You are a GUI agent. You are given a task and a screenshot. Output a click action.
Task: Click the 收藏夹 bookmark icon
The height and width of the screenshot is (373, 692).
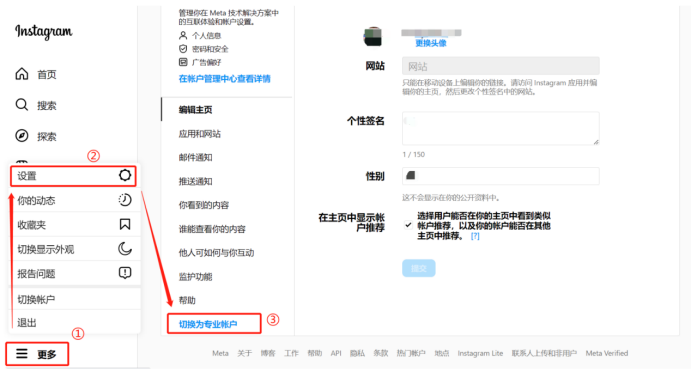coord(125,224)
